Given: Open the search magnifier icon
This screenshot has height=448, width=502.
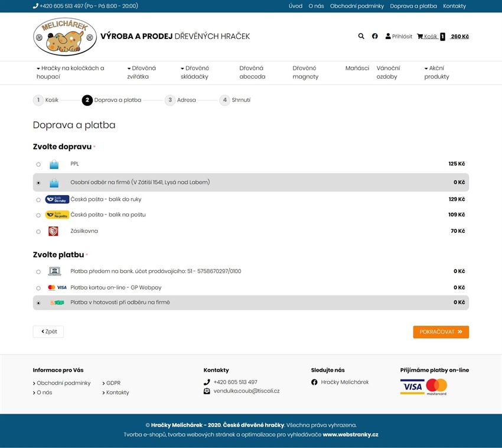Looking at the screenshot, I should 361,36.
